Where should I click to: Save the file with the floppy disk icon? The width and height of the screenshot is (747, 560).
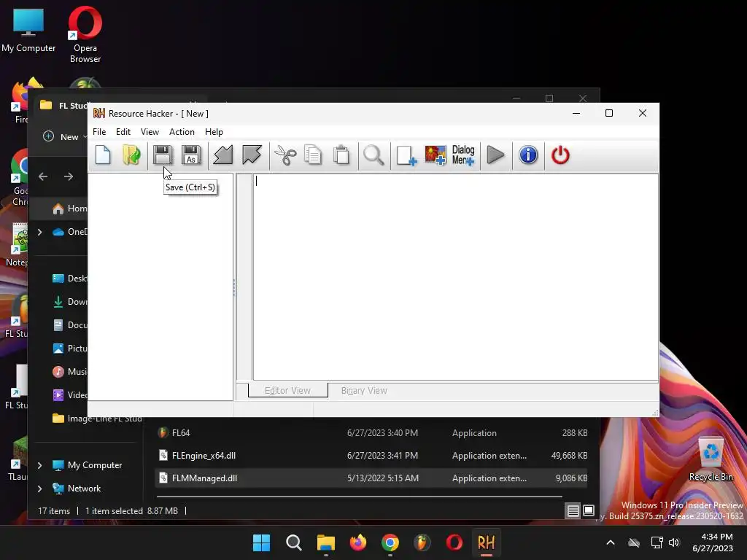pyautogui.click(x=163, y=155)
